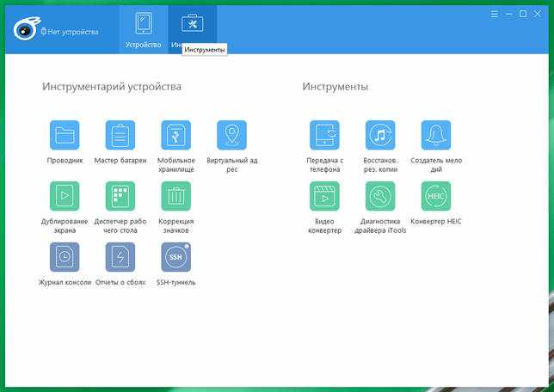
Task: Click the iTools eye logo
Action: click(27, 28)
